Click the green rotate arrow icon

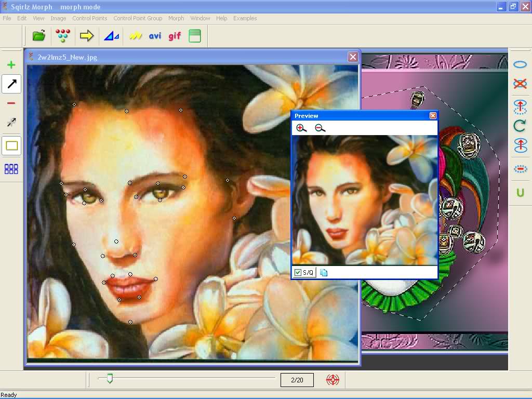tap(520, 126)
